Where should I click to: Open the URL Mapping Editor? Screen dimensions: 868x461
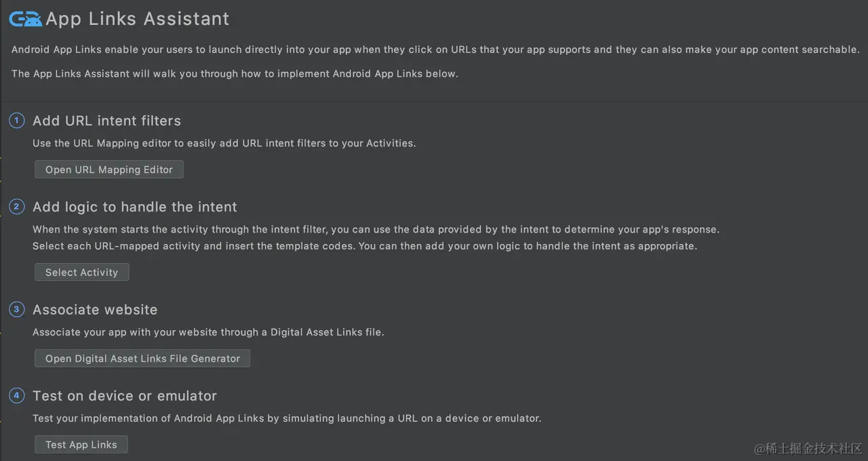109,169
